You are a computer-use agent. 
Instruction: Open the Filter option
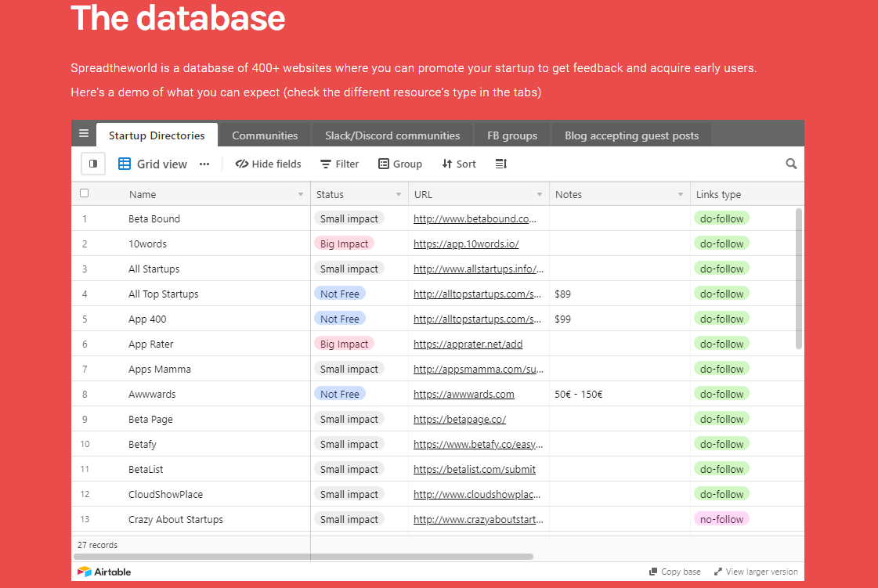[339, 164]
